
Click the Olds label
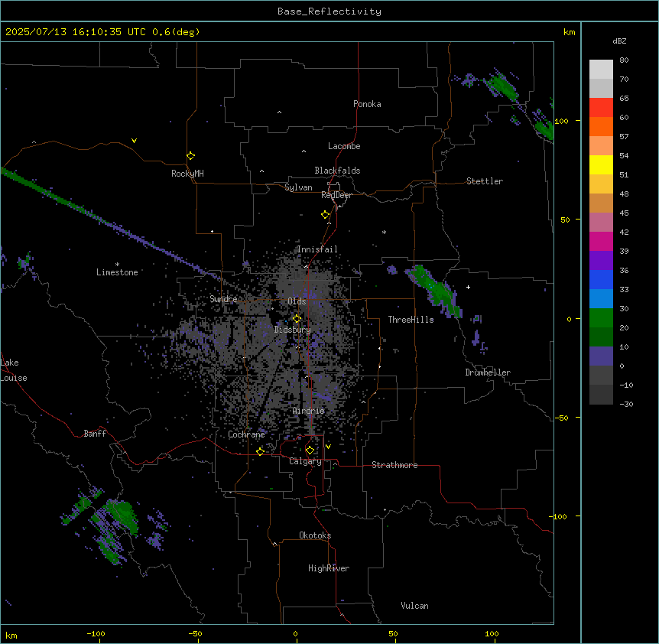coord(297,301)
